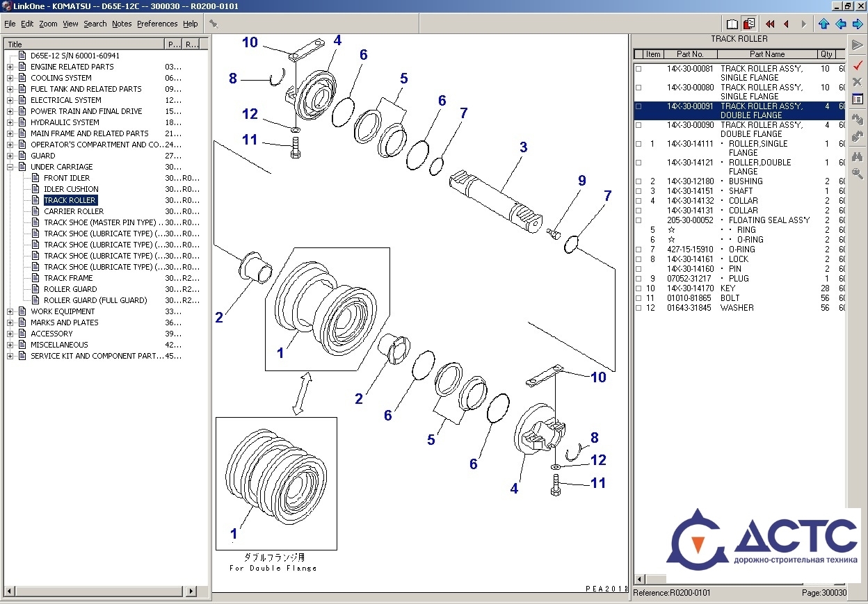The height and width of the screenshot is (604, 868).
Task: Expand the HYDRAULIC SYSTEM tree node
Action: pyautogui.click(x=10, y=122)
